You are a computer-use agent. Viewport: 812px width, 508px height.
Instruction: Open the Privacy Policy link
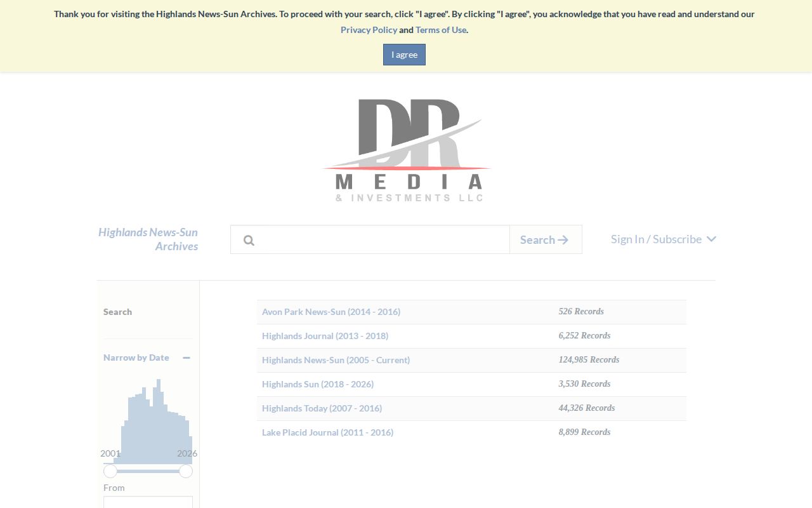tap(369, 30)
